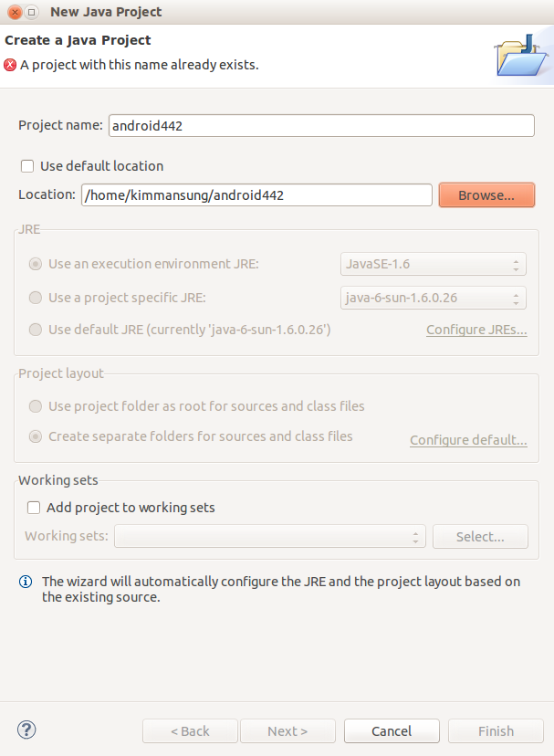Expand the Working sets combo box
The width and height of the screenshot is (554, 756).
click(270, 537)
